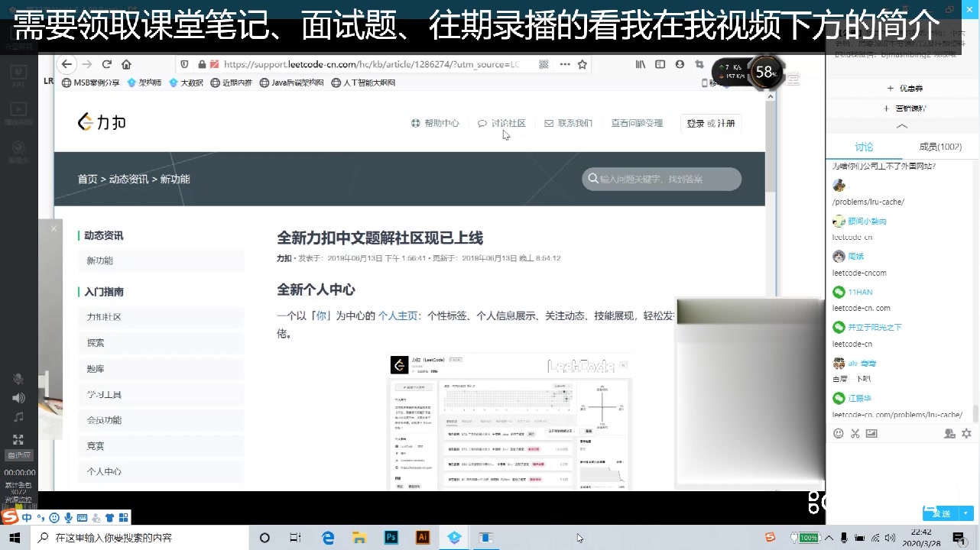Viewport: 980px width, 550px height.
Task: Go to 动态资讯 in the breadcrumb
Action: 128,179
